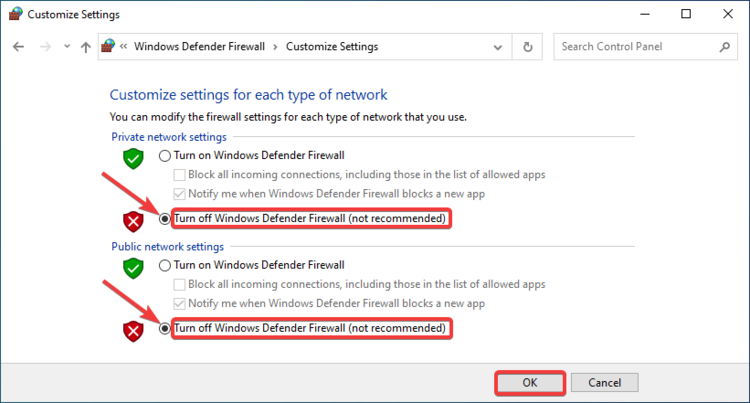The width and height of the screenshot is (750, 403).
Task: Click heading Customize settings for each type of network
Action: tap(248, 95)
